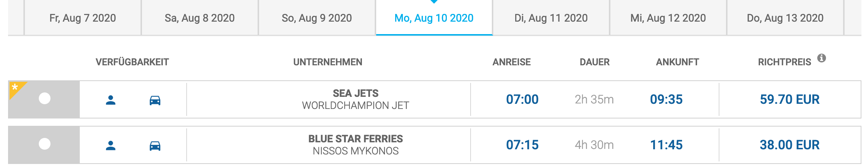Switch to Do, Aug 13 2020 tab

click(785, 18)
